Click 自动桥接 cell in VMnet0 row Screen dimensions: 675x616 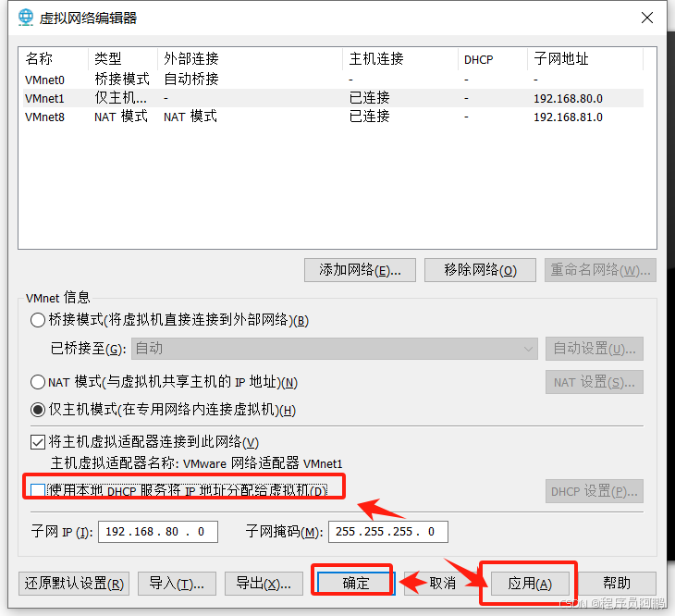coord(191,80)
